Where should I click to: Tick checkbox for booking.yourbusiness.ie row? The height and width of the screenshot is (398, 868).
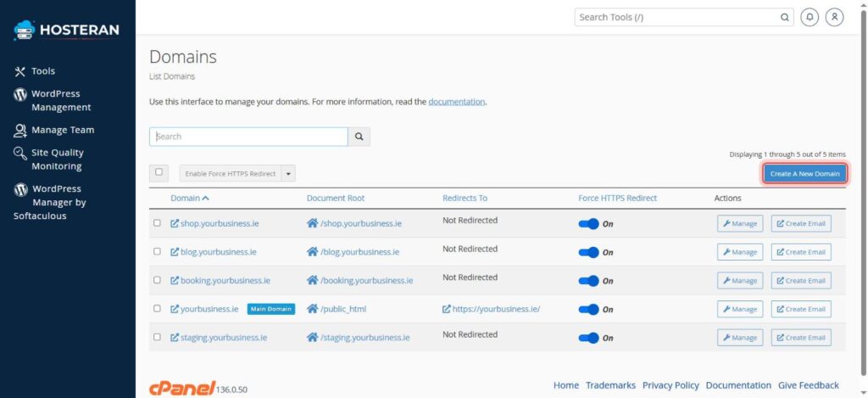pos(157,280)
